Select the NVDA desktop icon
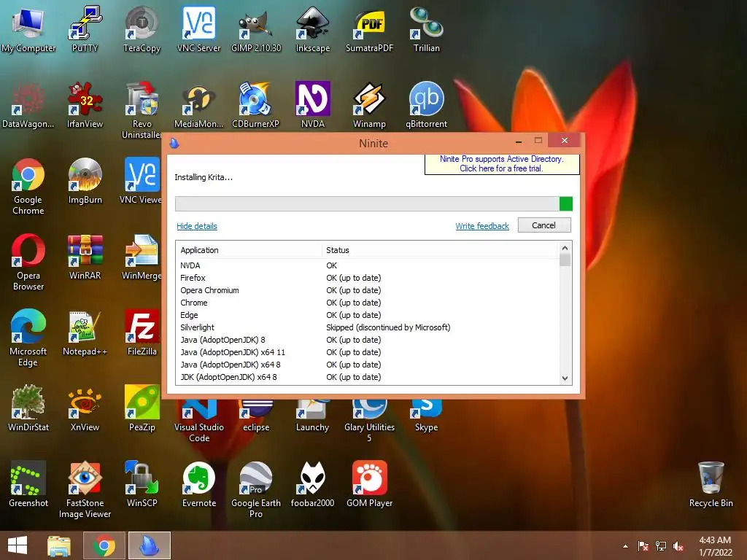 (x=312, y=105)
